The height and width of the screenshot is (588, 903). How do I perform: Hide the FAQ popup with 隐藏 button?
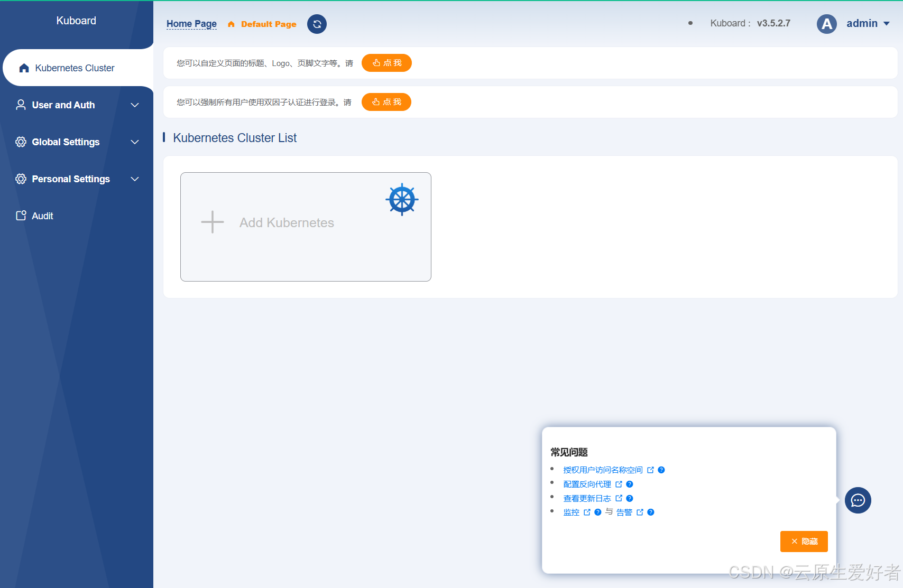tap(804, 542)
